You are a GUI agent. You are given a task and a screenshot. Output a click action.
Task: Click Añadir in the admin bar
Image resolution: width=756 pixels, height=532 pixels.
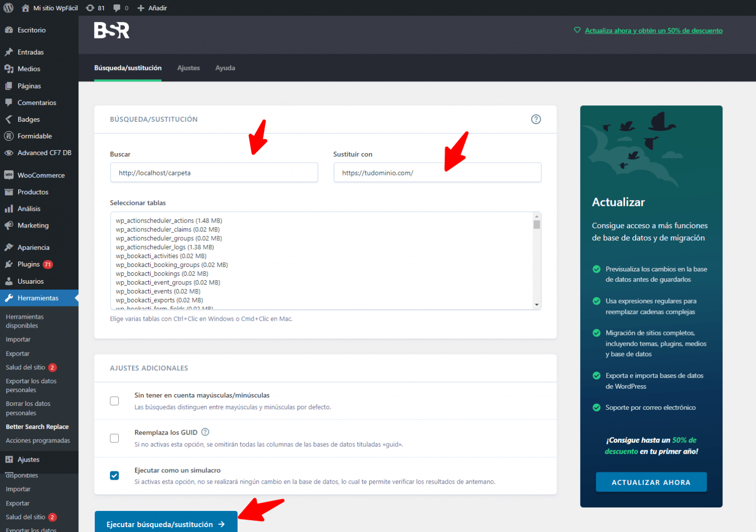point(158,8)
